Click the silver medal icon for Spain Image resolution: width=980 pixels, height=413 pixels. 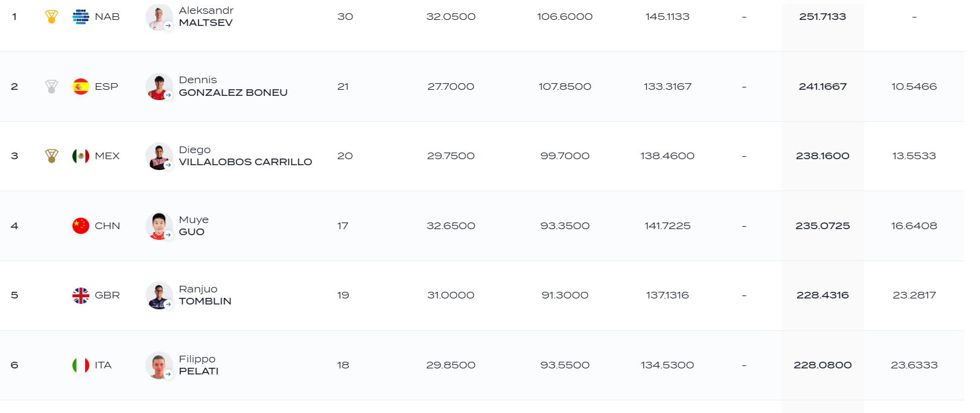52,87
